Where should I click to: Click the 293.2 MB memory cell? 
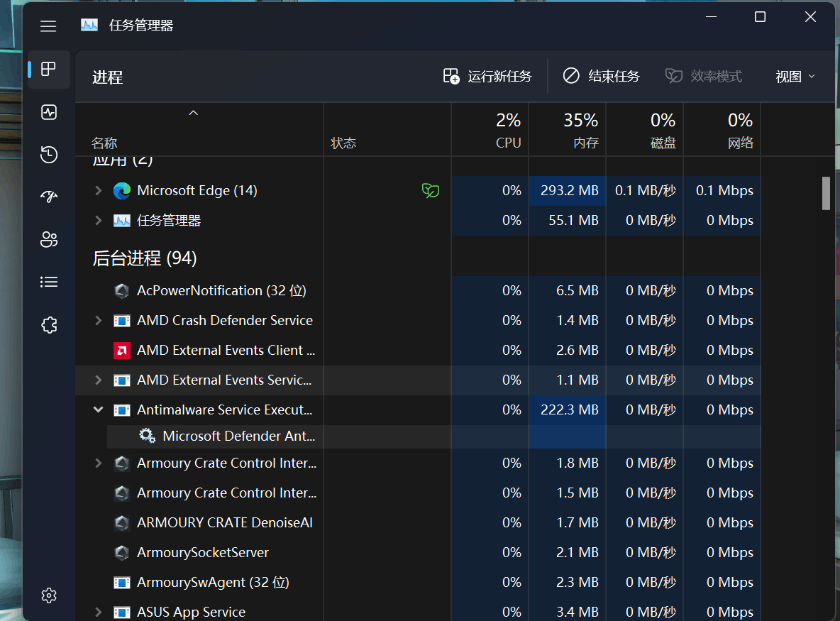568,190
